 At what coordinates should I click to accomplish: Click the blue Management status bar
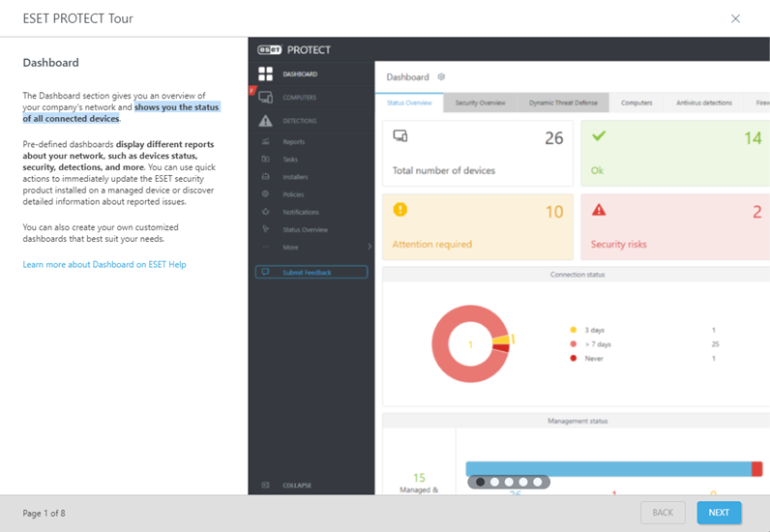608,469
